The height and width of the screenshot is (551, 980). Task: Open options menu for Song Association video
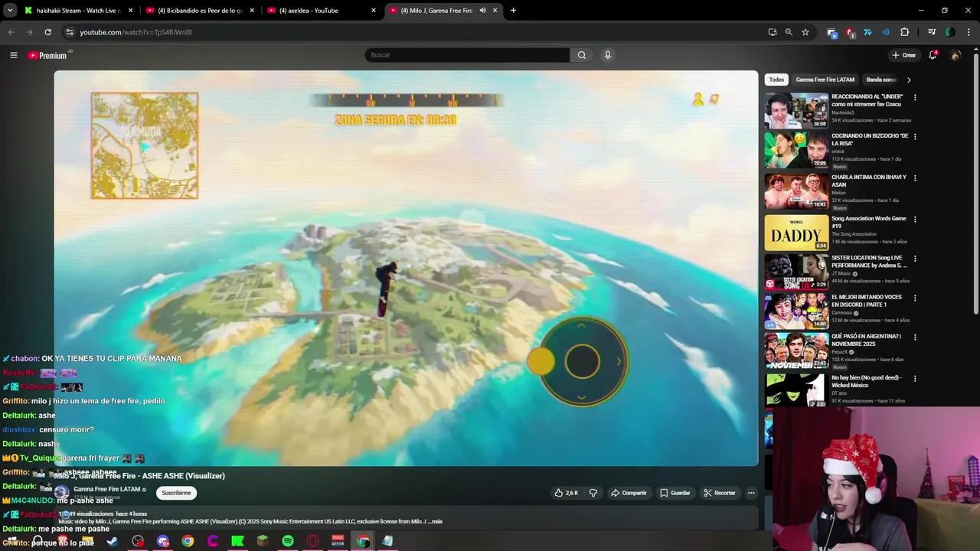pos(914,220)
